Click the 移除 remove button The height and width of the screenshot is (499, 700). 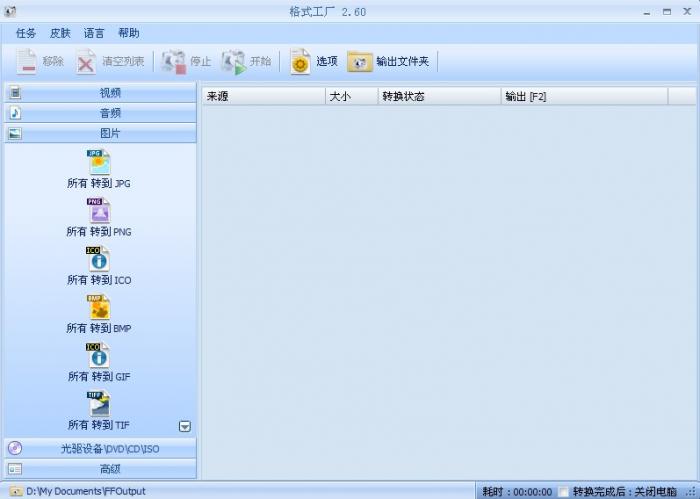point(41,62)
